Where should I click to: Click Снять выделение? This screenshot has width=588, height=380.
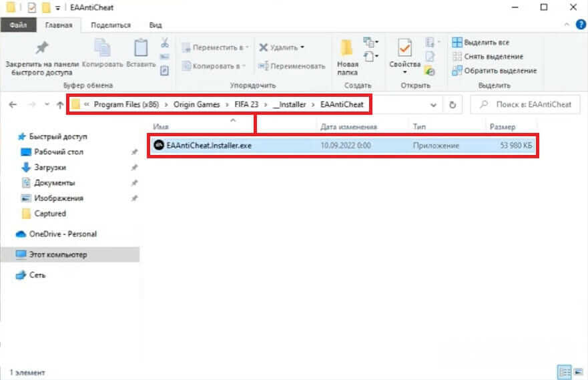point(488,57)
